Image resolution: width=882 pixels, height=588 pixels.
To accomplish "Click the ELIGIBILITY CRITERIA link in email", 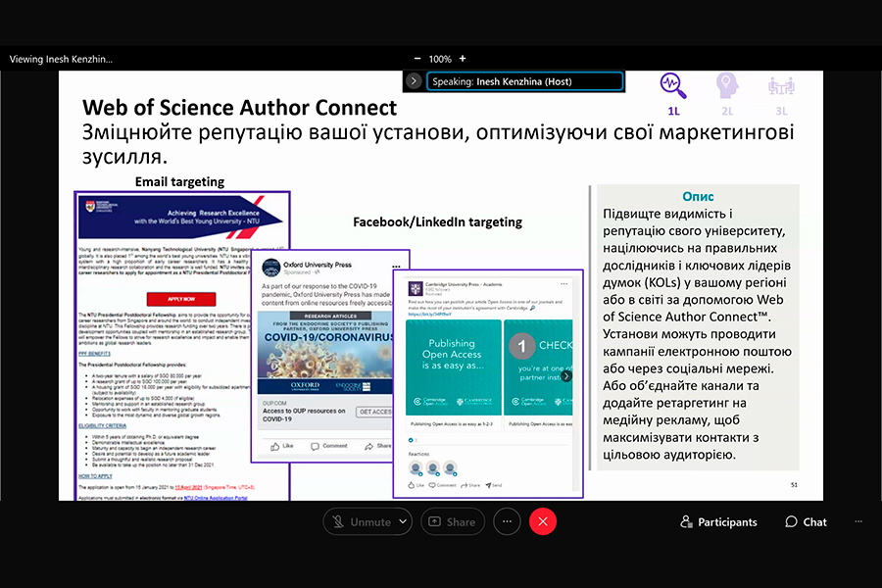I will pyautogui.click(x=102, y=426).
